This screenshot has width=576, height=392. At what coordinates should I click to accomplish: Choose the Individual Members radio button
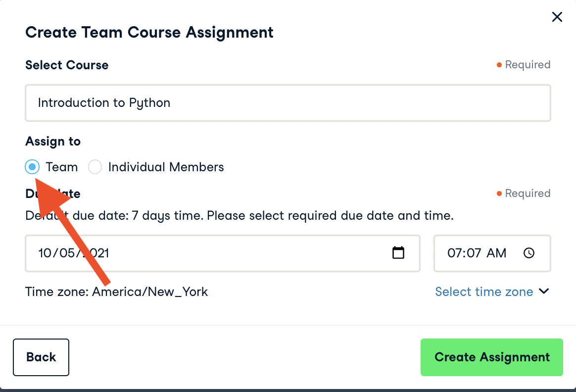point(95,167)
